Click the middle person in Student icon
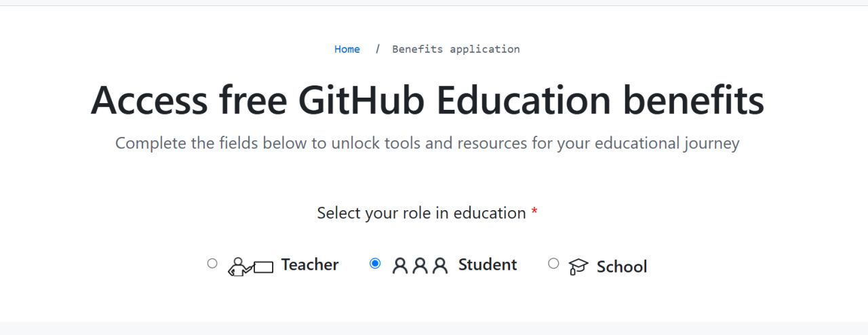The height and width of the screenshot is (335, 868). 420,266
